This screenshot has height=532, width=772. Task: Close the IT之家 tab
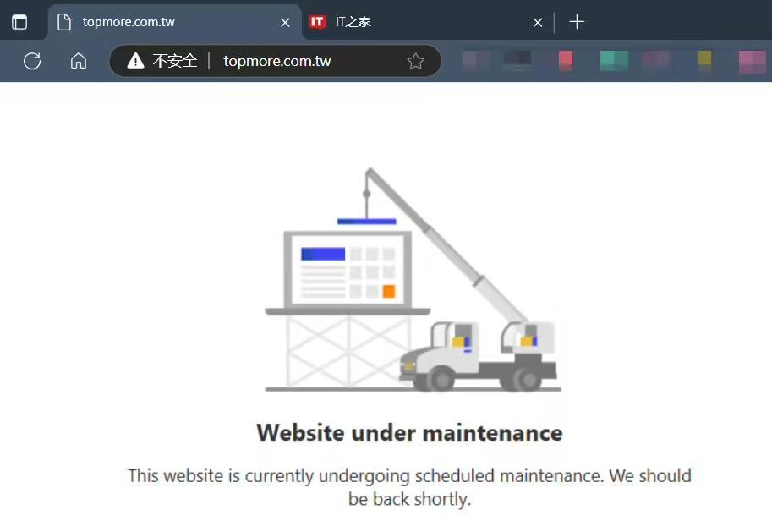[538, 23]
